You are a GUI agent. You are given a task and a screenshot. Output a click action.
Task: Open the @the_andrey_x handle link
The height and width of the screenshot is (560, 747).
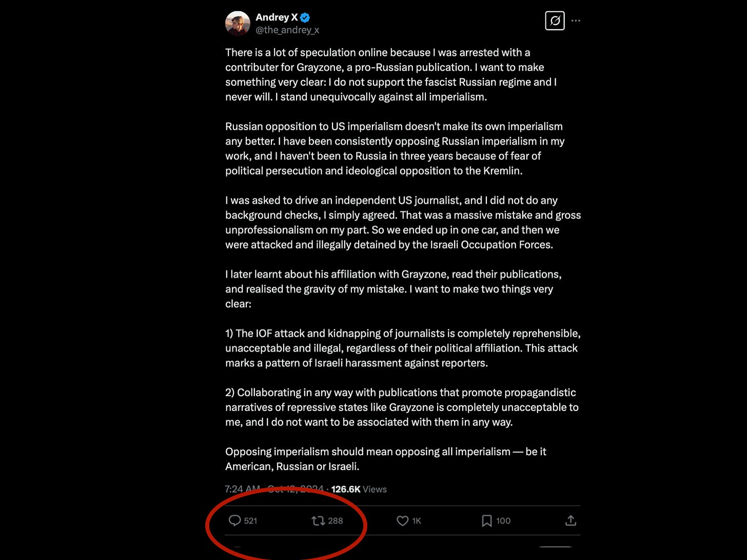click(287, 30)
